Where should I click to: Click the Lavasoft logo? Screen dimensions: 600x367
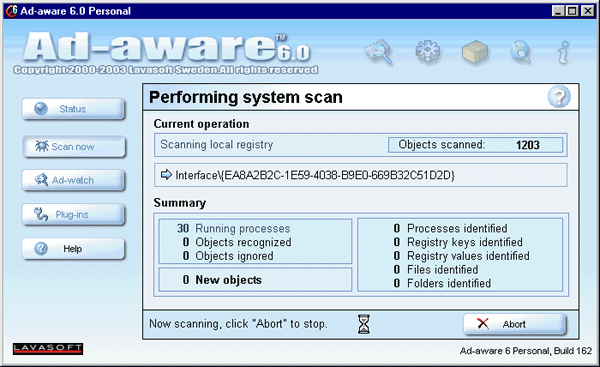(48, 348)
